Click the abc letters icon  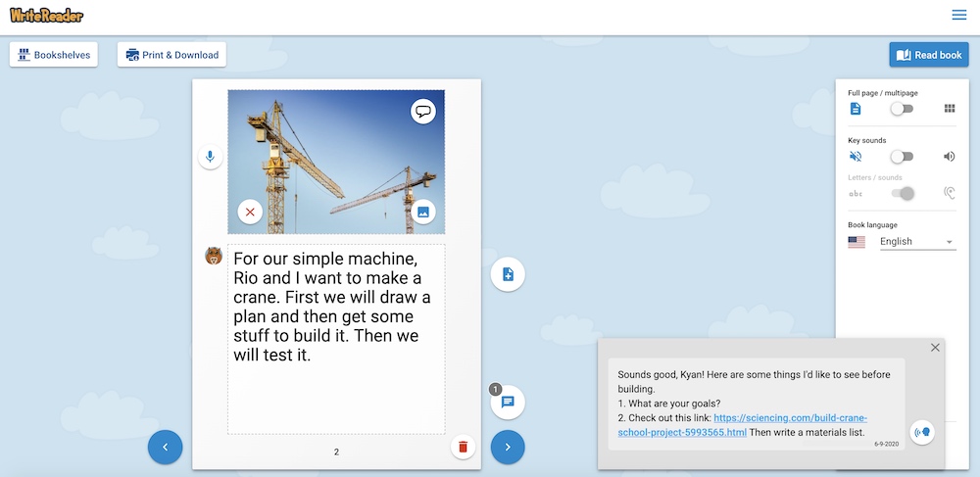click(855, 194)
